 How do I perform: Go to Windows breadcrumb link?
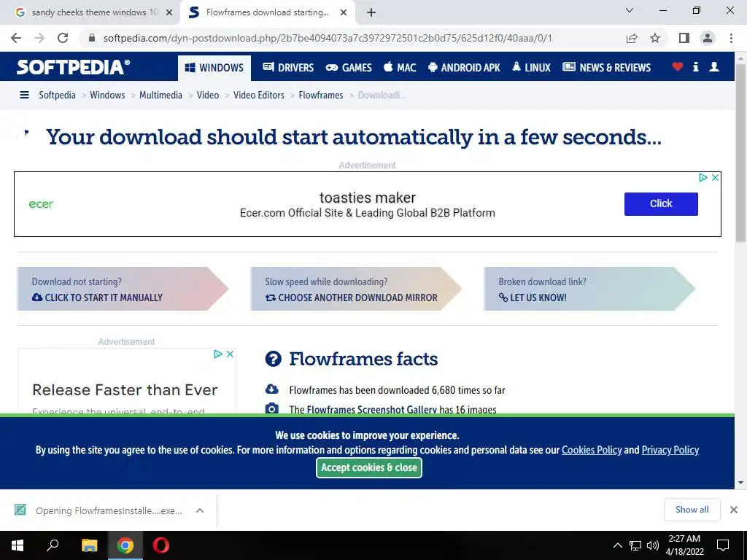[x=107, y=96]
